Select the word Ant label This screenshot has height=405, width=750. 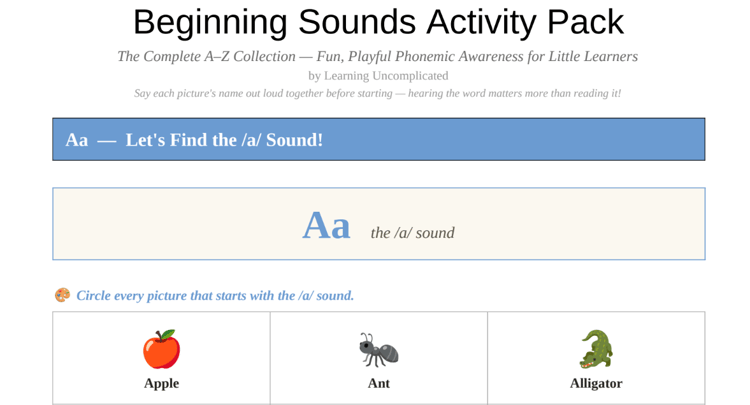pyautogui.click(x=379, y=383)
